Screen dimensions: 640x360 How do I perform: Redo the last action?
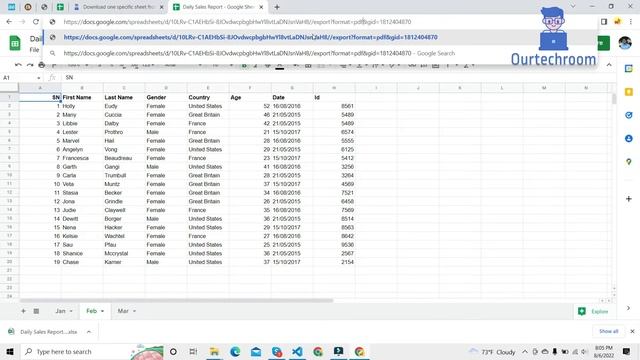click(x=30, y=65)
